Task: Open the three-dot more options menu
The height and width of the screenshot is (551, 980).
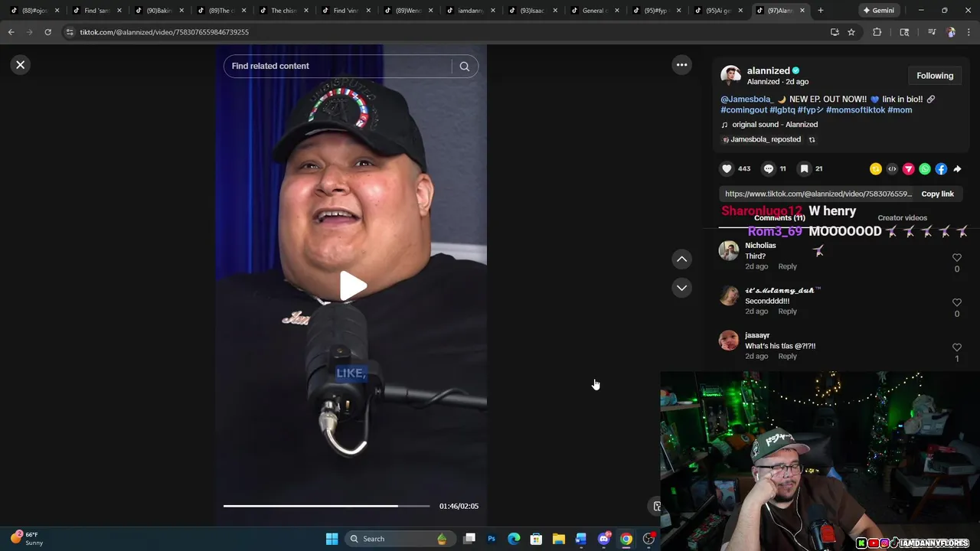Action: pos(681,65)
